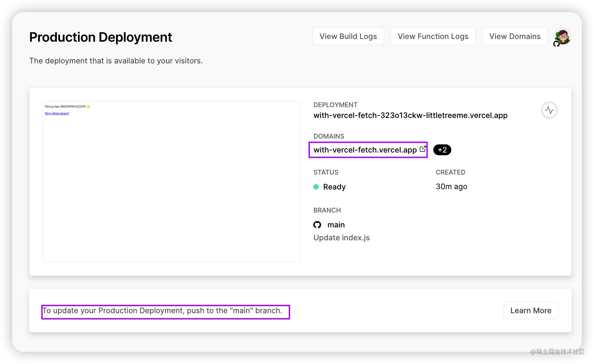Screen dimensions: 594x364
Task: Open the external link icon beside with-vercel-fetch.vercel.app
Action: pos(422,149)
